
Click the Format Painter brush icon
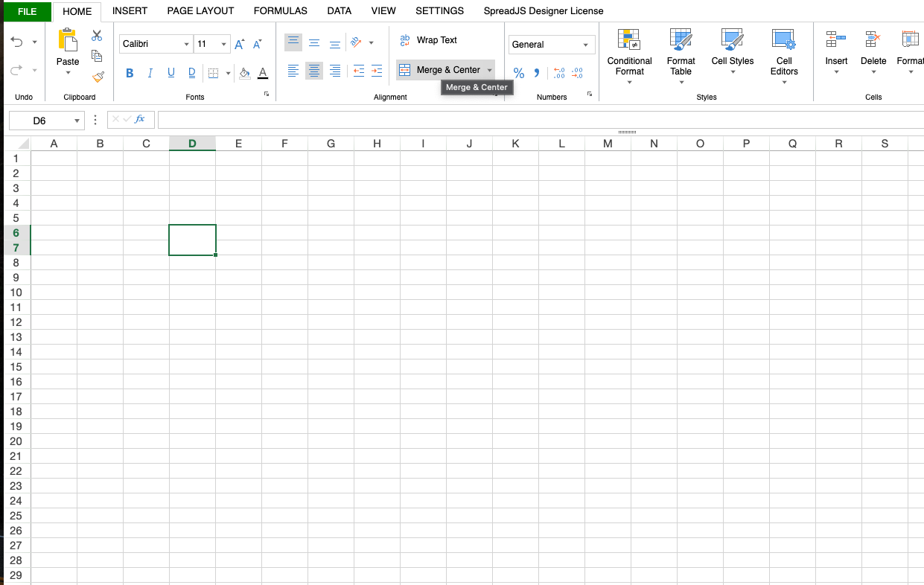[98, 76]
